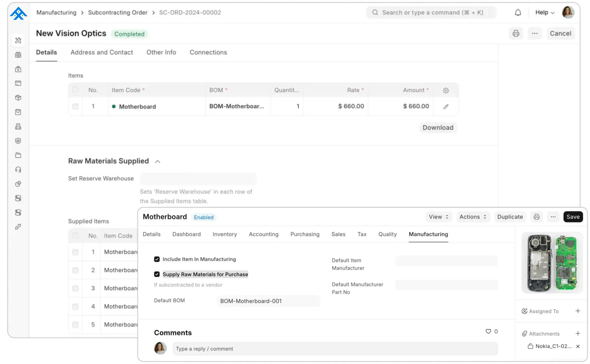Add assignee with Assigned To plus
This screenshot has width=590, height=364.
coord(578,311)
